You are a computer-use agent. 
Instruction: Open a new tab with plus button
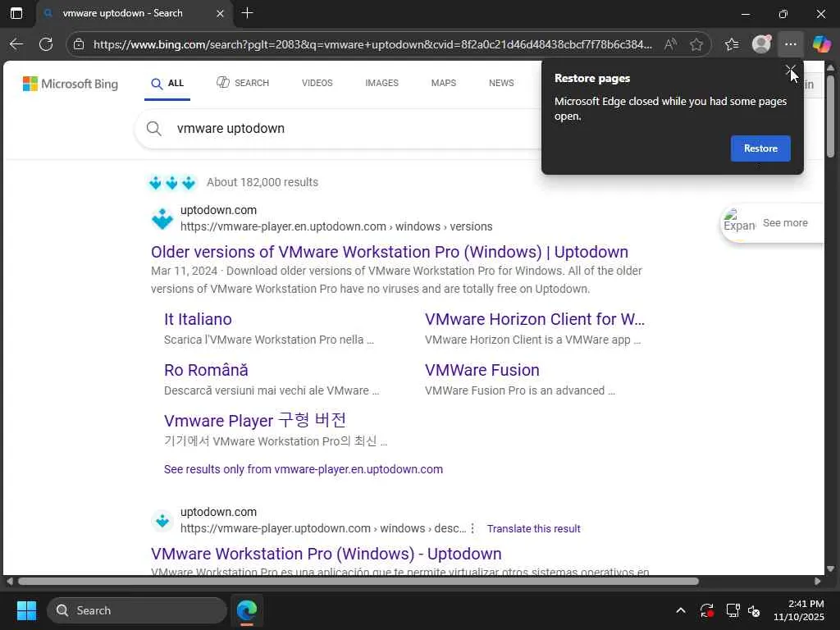click(247, 13)
